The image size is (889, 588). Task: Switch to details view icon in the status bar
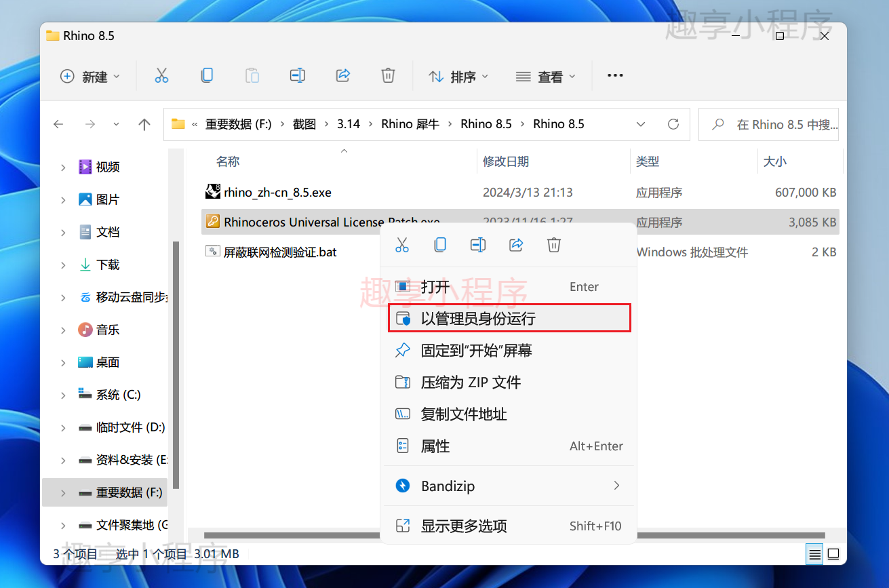816,553
